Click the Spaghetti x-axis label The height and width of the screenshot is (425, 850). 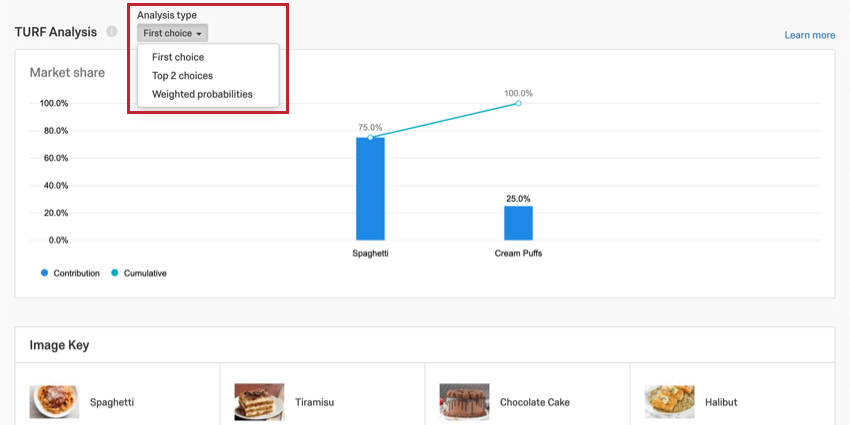[x=370, y=253]
